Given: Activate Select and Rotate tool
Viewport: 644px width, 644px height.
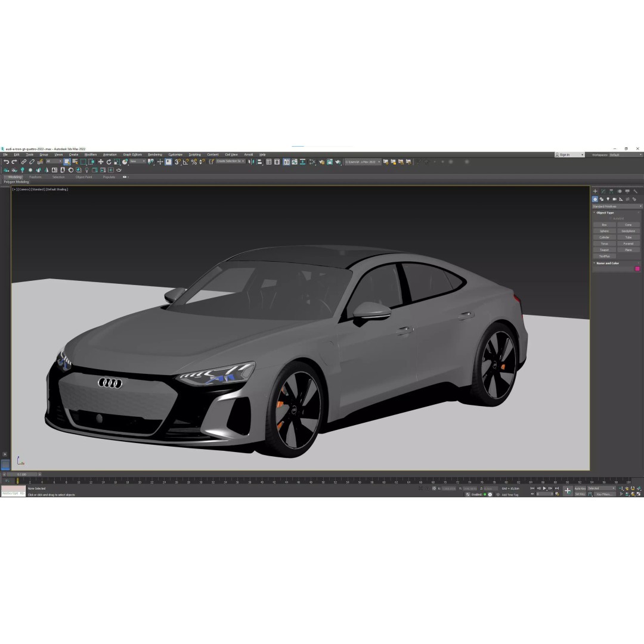Looking at the screenshot, I should [109, 162].
